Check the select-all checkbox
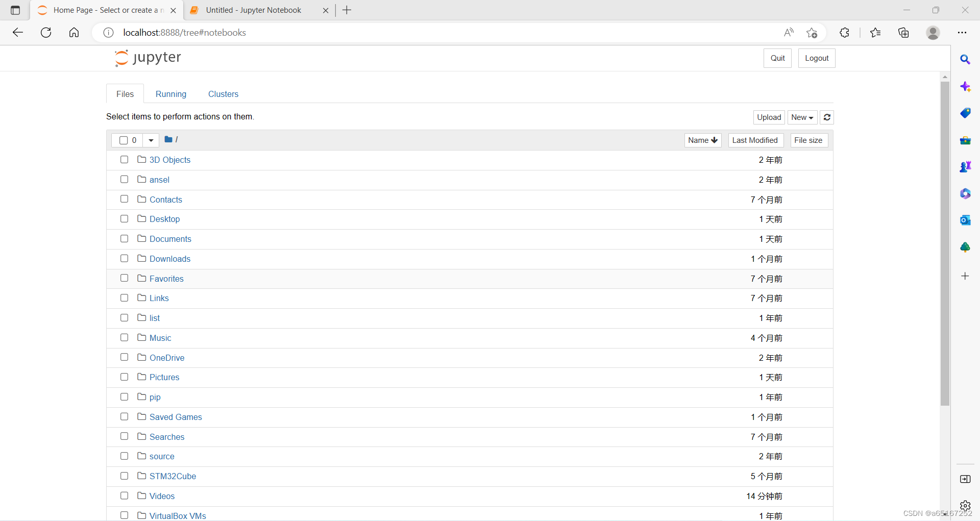 pos(124,140)
